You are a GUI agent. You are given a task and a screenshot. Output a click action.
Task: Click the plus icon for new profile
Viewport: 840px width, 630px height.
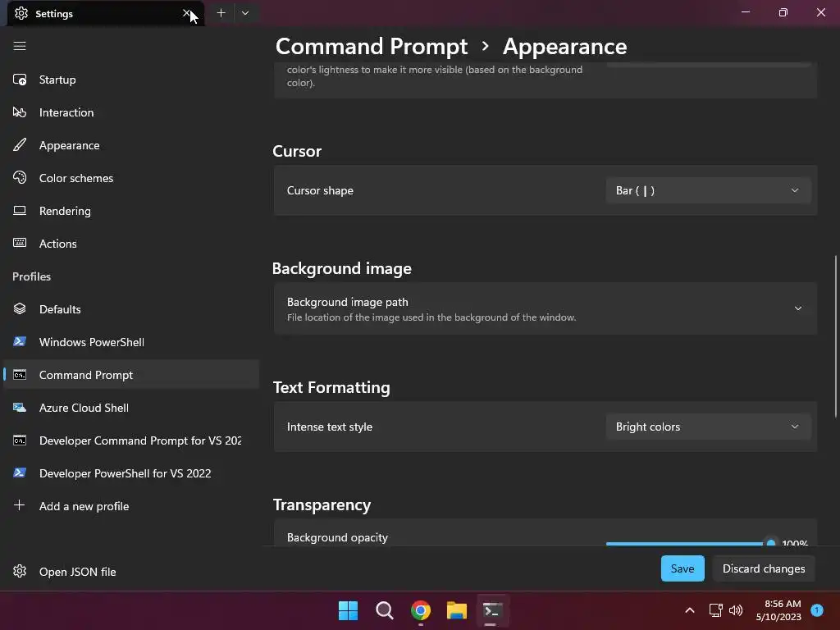pos(20,505)
